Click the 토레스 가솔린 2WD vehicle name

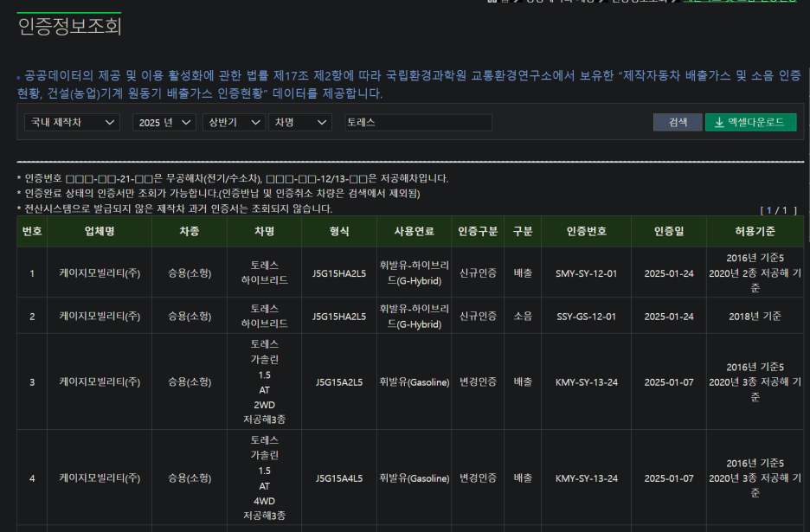coord(265,381)
